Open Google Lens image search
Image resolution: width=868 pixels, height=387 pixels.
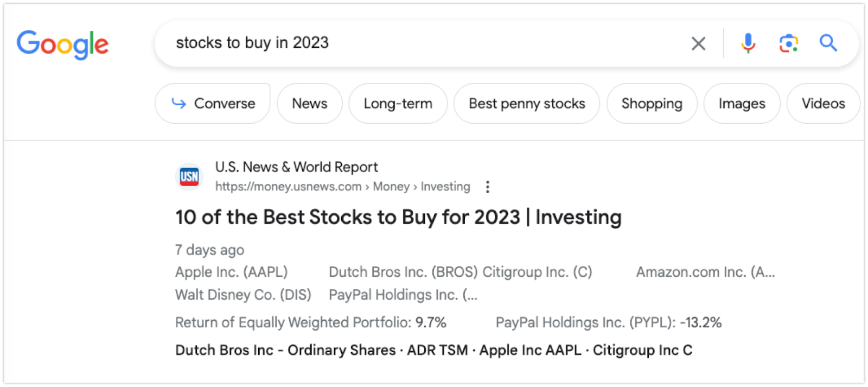788,43
